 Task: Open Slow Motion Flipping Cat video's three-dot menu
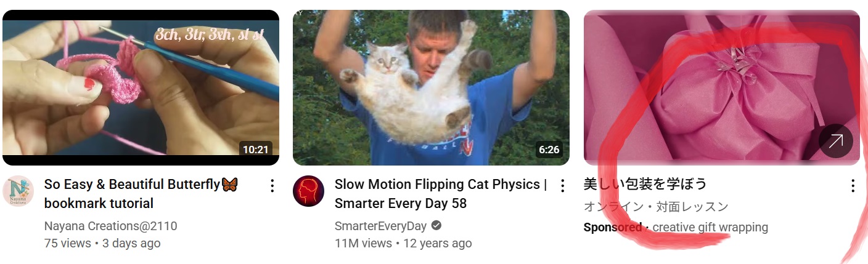point(562,186)
